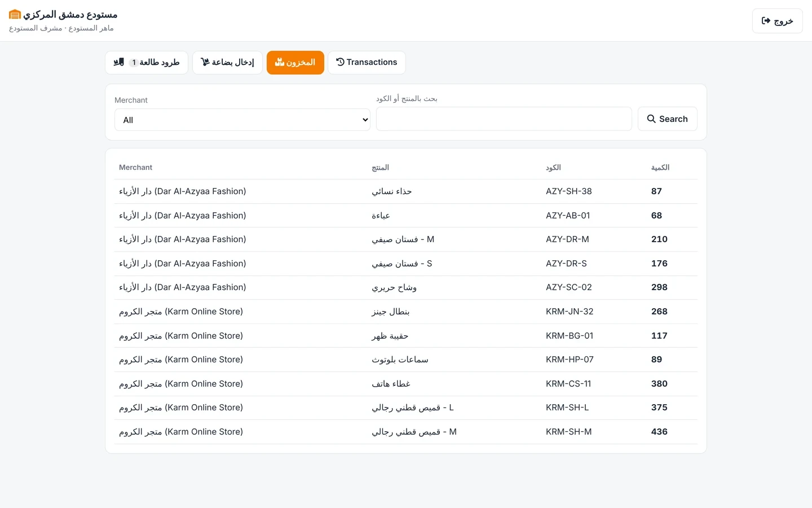Click product غطاء هاتف
The width and height of the screenshot is (812, 508).
[x=391, y=384]
